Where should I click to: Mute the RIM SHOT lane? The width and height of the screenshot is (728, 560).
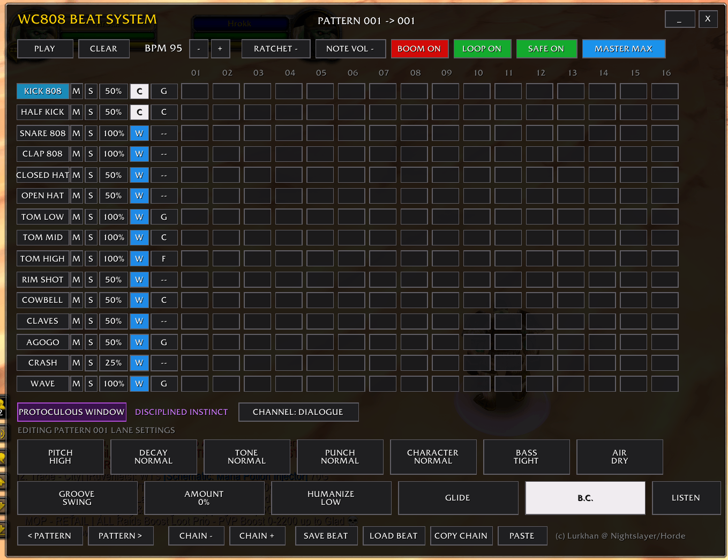tap(77, 280)
